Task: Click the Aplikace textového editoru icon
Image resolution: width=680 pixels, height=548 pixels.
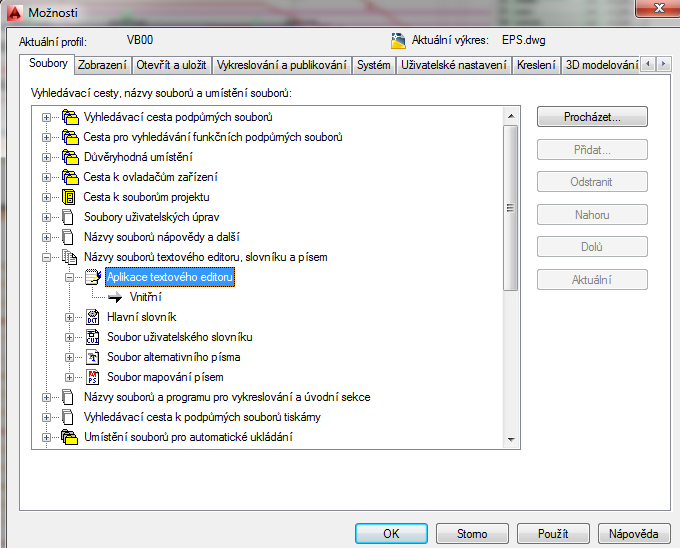Action: 93,277
